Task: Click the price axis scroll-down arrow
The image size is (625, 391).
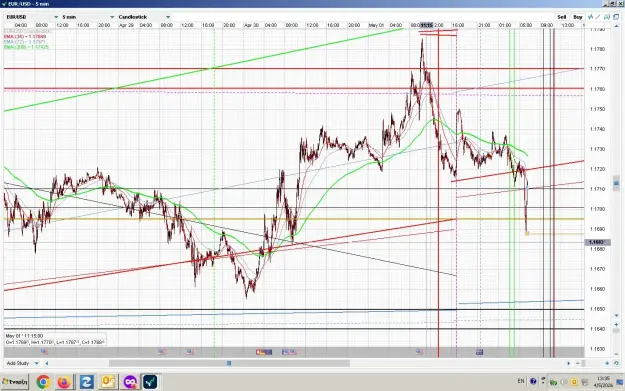Action: 616,316
